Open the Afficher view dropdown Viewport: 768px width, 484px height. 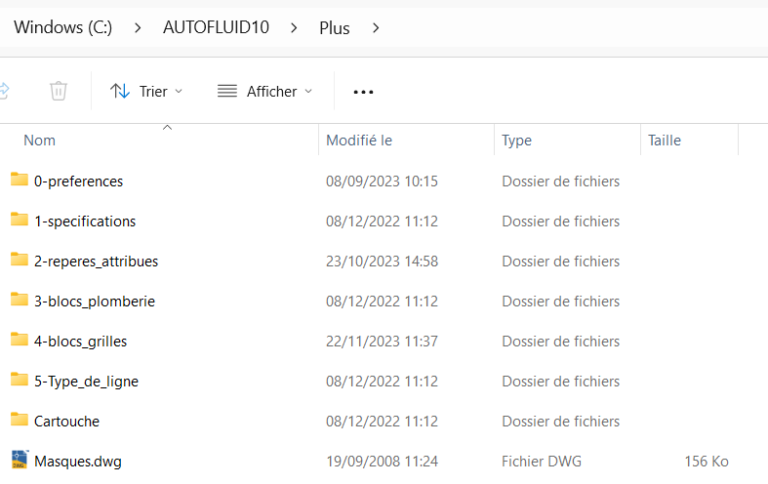coord(265,91)
